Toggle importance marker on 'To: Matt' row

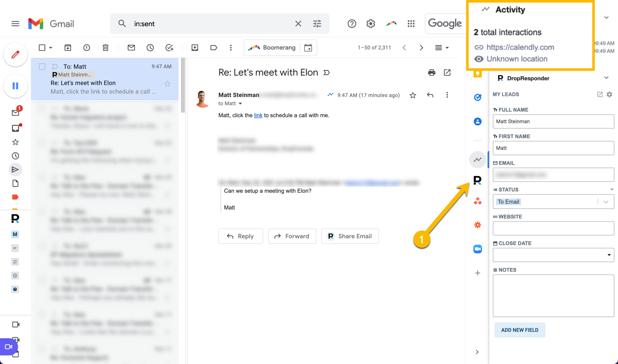55,66
